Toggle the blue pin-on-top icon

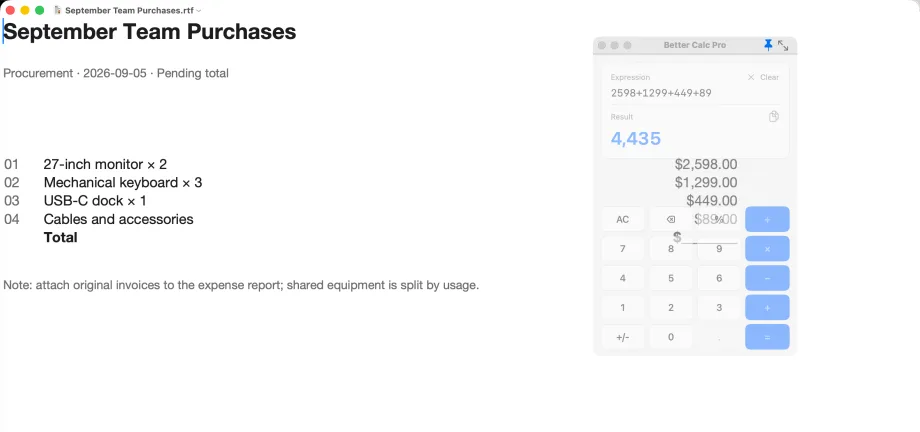tap(768, 45)
